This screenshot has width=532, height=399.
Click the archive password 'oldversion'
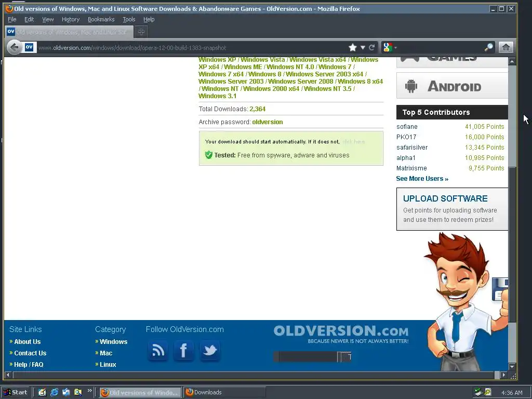point(268,122)
